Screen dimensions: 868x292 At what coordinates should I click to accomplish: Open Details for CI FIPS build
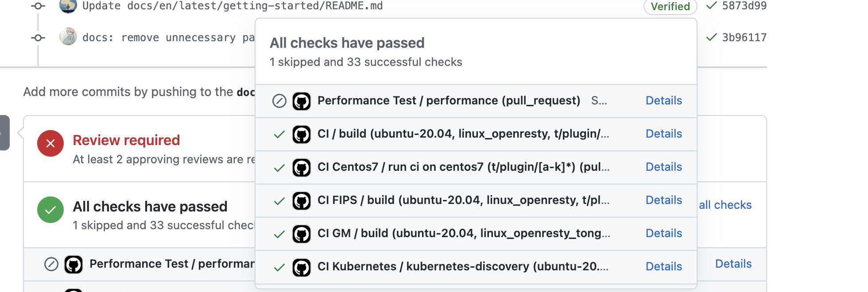coord(663,200)
